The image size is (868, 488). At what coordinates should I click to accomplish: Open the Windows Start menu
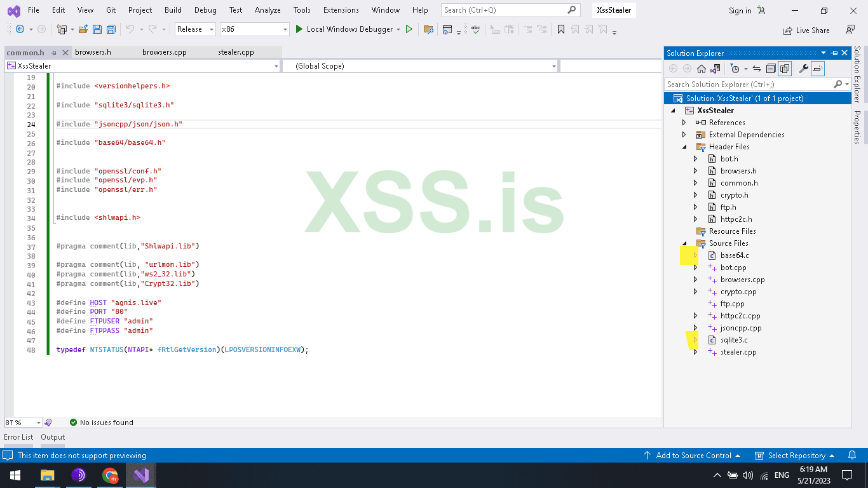point(15,475)
